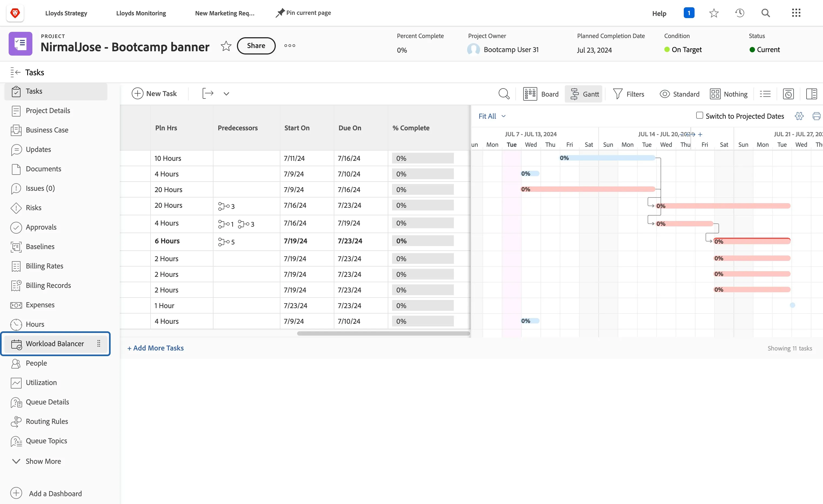This screenshot has width=823, height=504.
Task: Open the Workload Balancer drag handle dots
Action: pos(98,343)
